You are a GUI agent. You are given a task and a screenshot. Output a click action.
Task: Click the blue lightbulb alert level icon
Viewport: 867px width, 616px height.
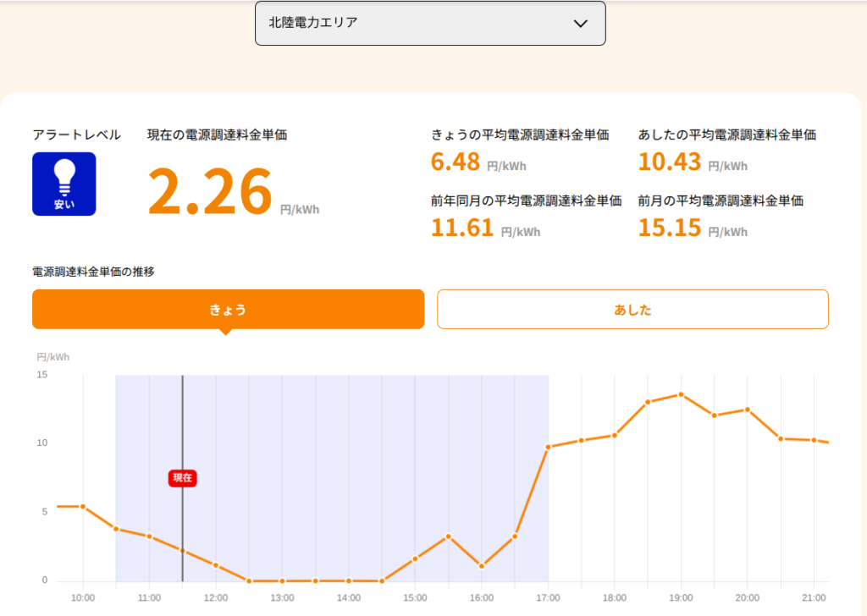tap(64, 184)
